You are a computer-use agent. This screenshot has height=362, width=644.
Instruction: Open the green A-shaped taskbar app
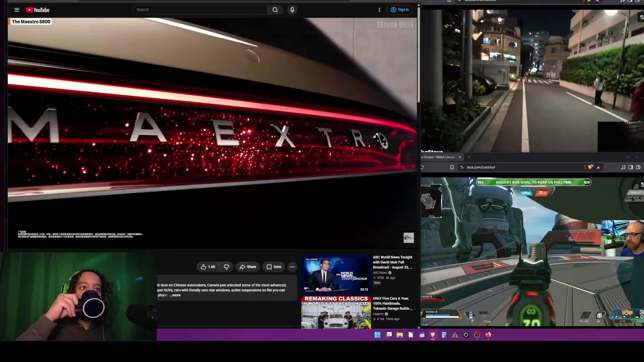click(455, 335)
